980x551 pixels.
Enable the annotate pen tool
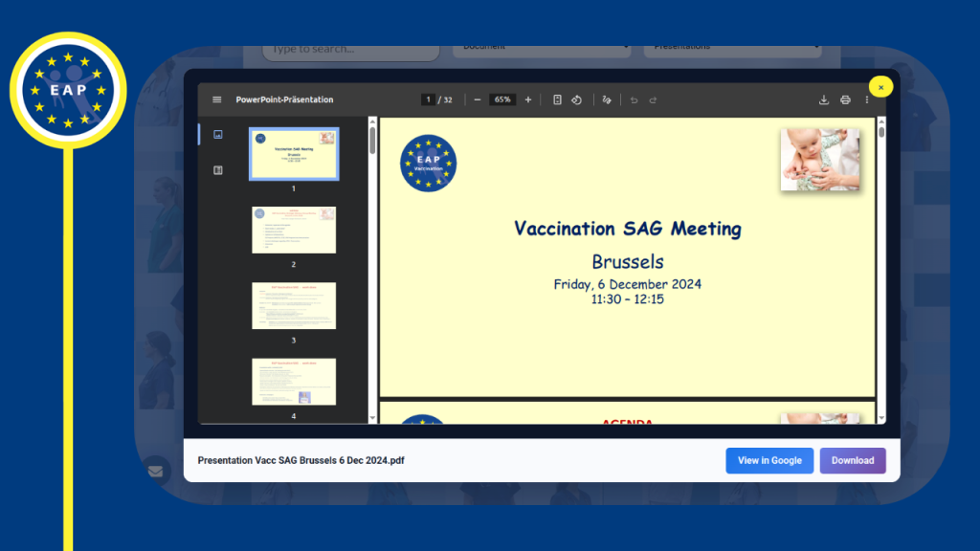[607, 99]
